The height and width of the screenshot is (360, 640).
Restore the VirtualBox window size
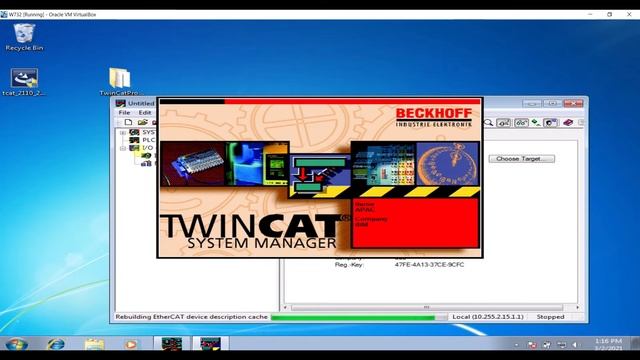pyautogui.click(x=609, y=14)
